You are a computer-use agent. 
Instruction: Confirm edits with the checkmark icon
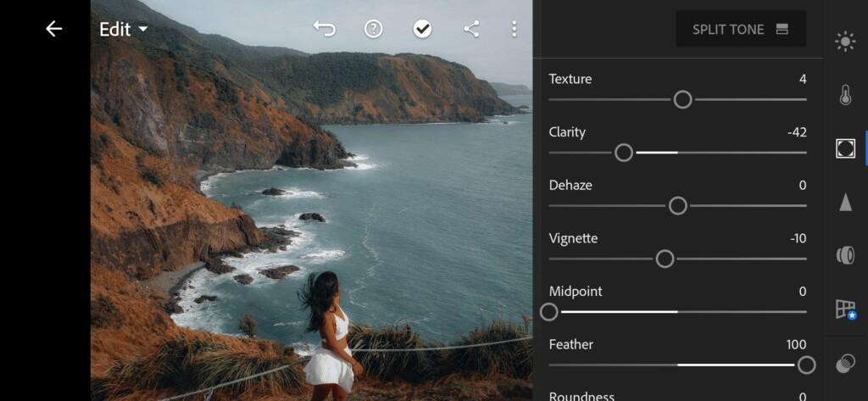pos(422,29)
